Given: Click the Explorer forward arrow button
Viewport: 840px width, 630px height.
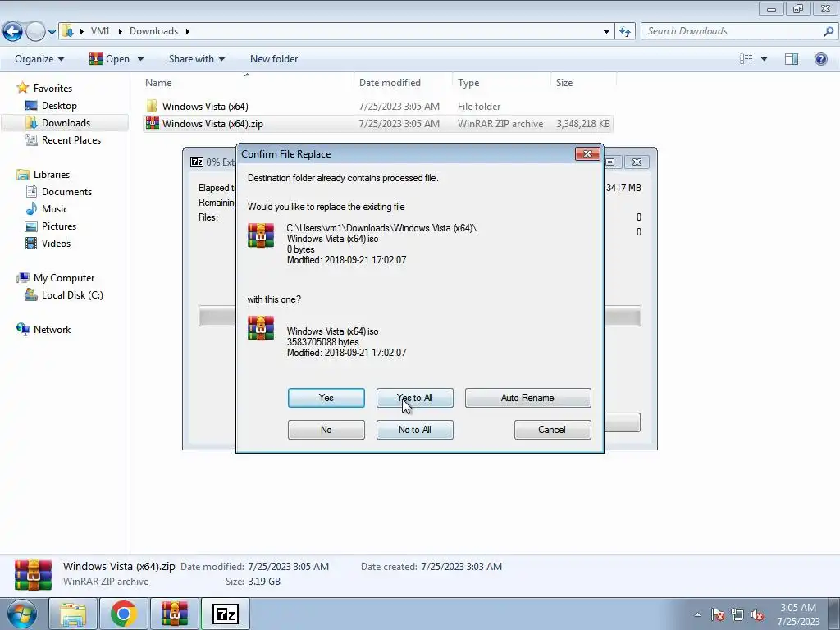Looking at the screenshot, I should [x=34, y=31].
